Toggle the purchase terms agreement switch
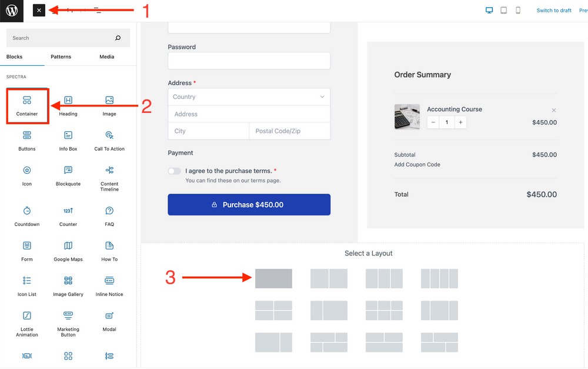The height and width of the screenshot is (369, 588). [x=174, y=171]
